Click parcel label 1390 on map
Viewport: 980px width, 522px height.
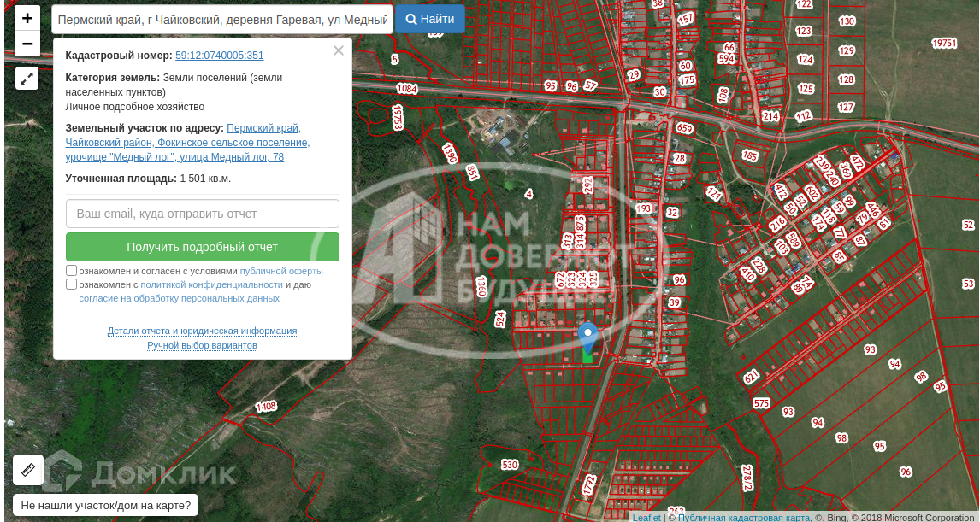coord(449,154)
